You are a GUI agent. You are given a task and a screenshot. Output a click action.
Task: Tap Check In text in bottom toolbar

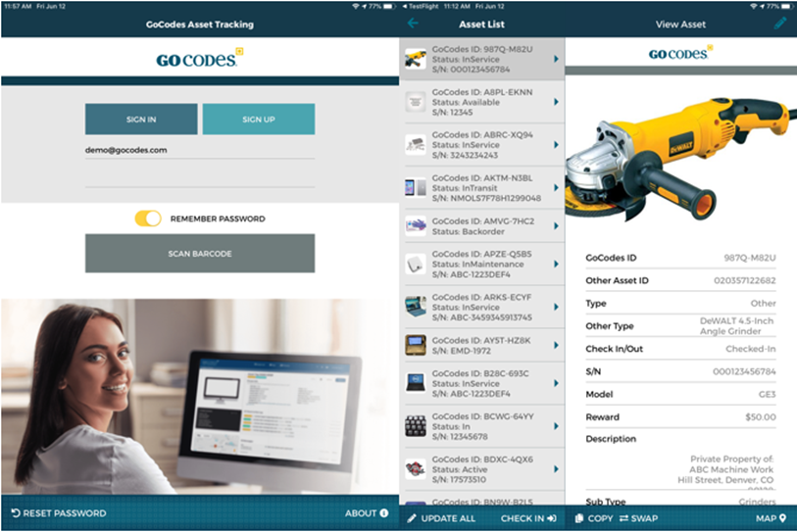pos(523,518)
